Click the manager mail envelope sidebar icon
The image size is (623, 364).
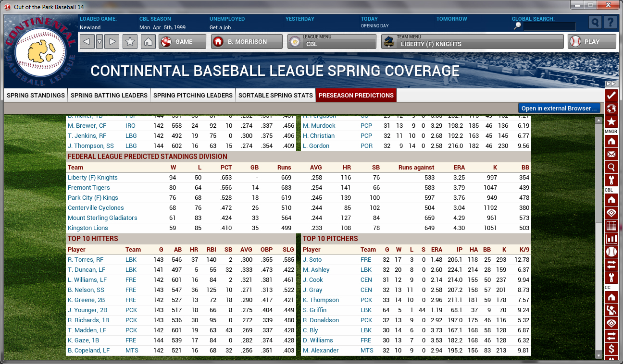[x=611, y=154]
